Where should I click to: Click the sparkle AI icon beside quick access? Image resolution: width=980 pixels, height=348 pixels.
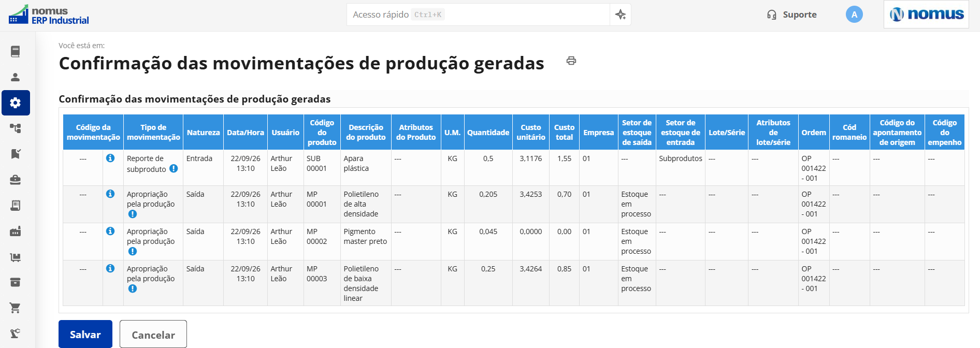[x=621, y=15]
